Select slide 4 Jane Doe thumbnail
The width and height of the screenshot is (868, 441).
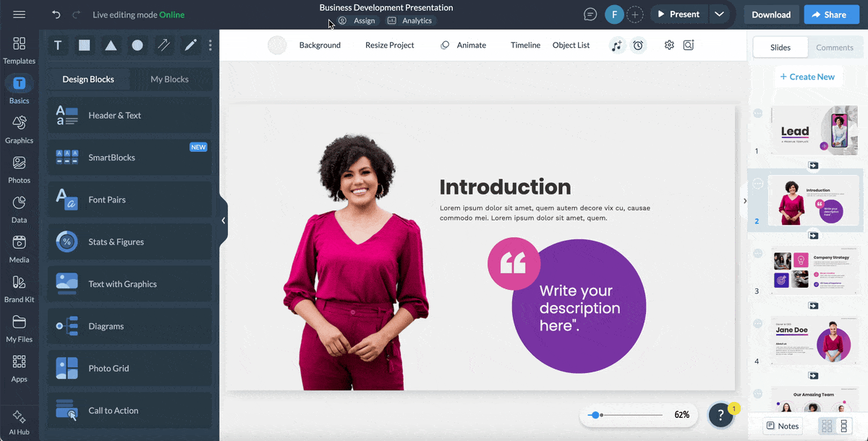pos(814,340)
